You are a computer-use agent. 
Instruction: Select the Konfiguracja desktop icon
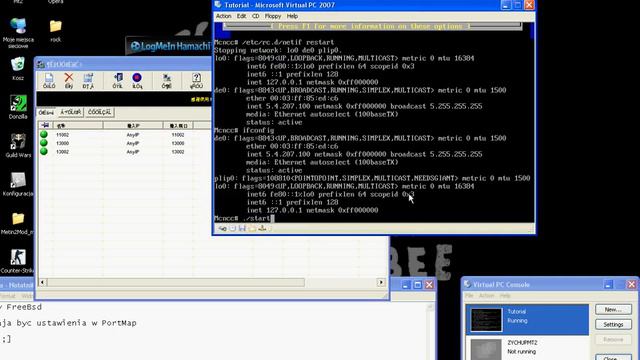(x=18, y=184)
